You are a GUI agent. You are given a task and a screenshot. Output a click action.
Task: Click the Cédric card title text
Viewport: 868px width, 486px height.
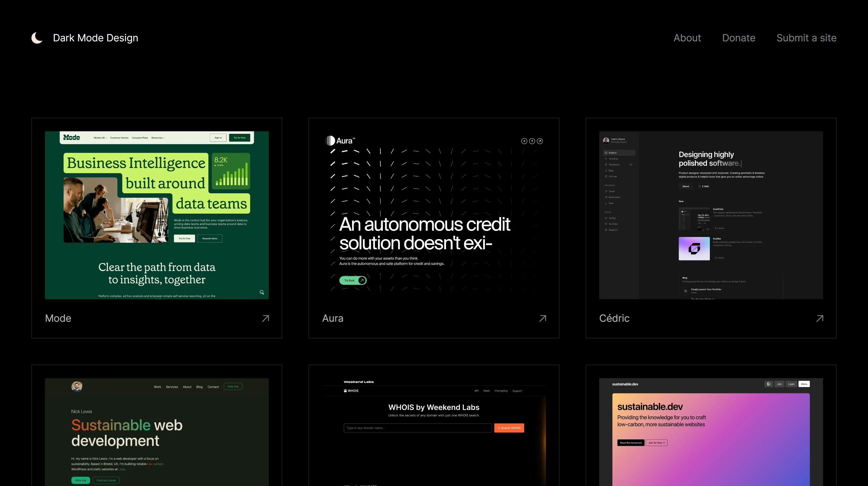[x=614, y=319]
